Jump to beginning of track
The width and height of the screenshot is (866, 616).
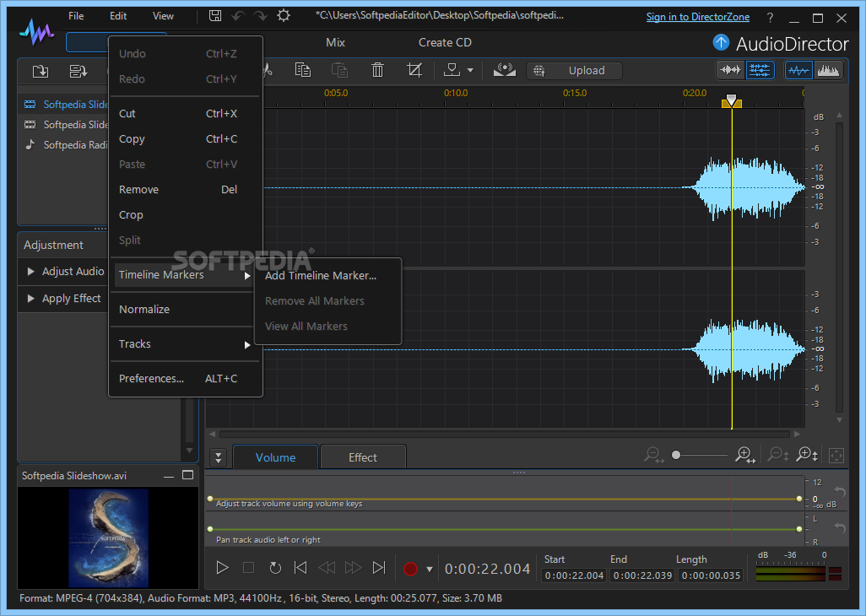click(x=300, y=567)
